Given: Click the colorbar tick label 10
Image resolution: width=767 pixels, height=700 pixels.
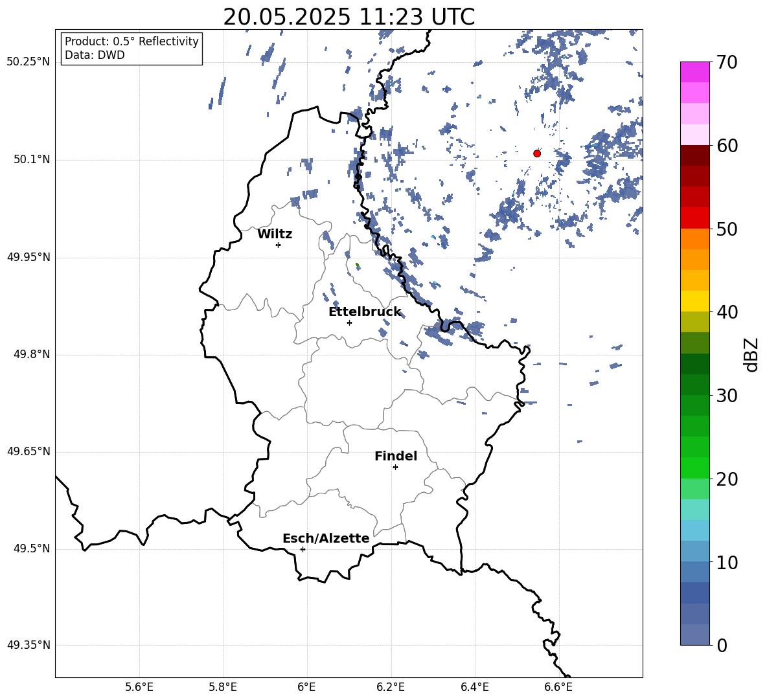Looking at the screenshot, I should point(727,562).
